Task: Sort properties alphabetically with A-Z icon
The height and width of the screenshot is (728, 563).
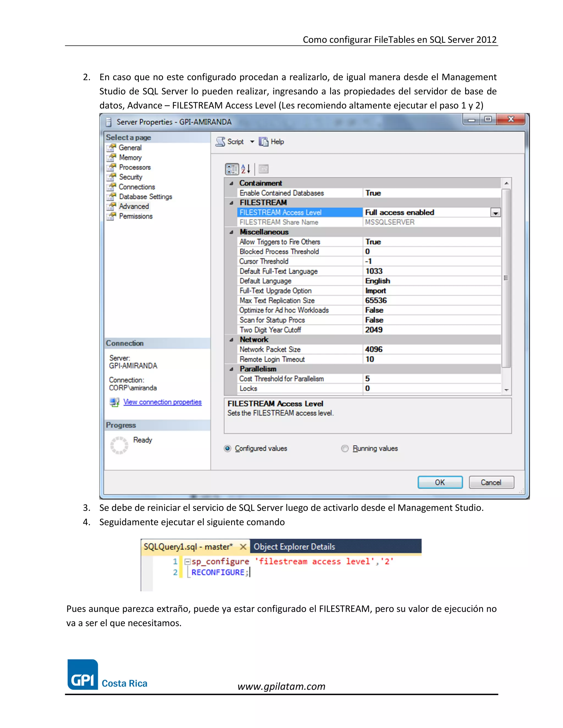Action: pyautogui.click(x=245, y=169)
